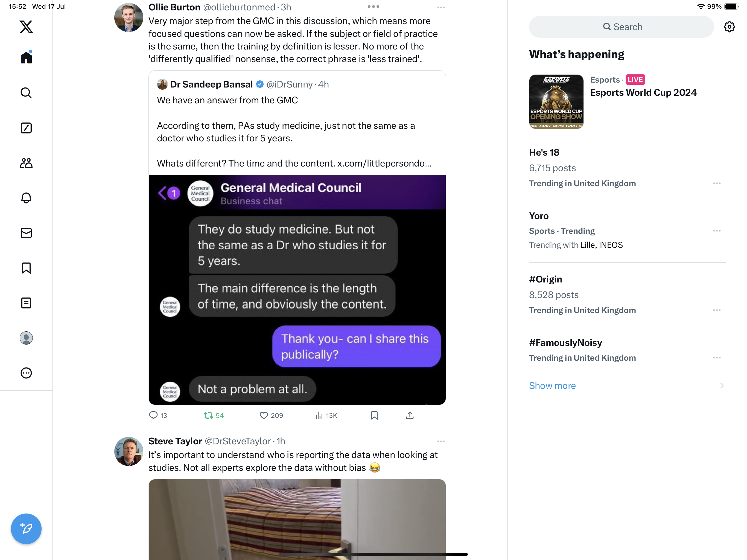Open Messages envelope icon

26,233
